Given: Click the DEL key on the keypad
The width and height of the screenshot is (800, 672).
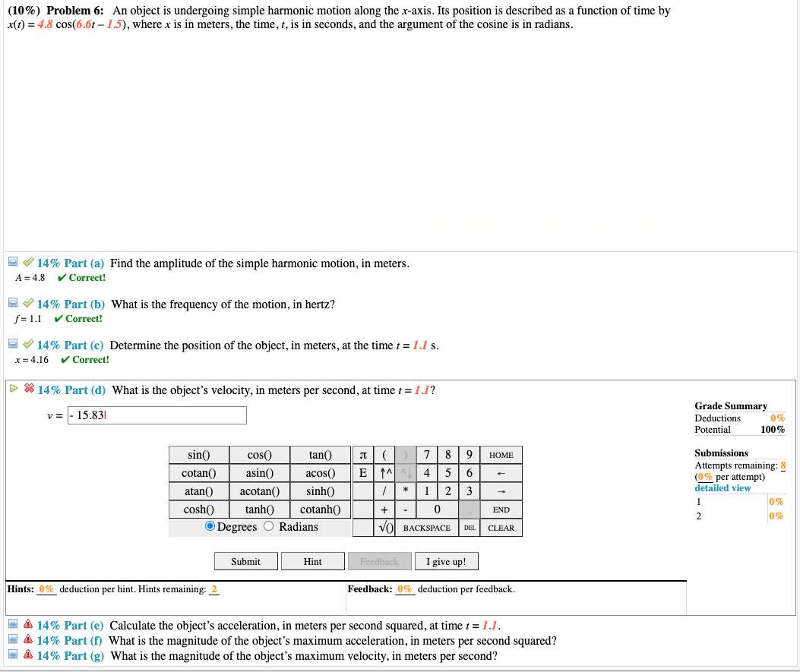Looking at the screenshot, I should coord(469,526).
